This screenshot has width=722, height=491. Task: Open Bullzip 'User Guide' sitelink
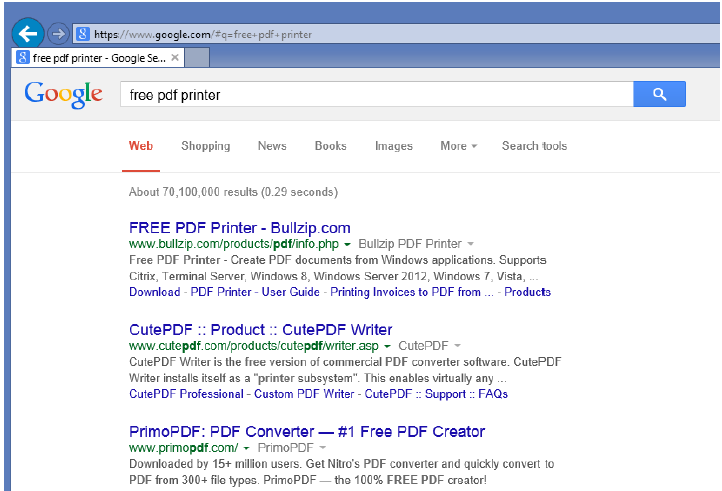point(291,292)
